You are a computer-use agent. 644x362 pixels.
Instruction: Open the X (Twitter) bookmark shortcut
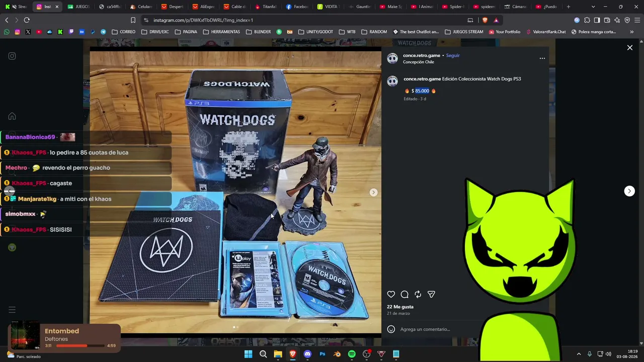(x=28, y=32)
